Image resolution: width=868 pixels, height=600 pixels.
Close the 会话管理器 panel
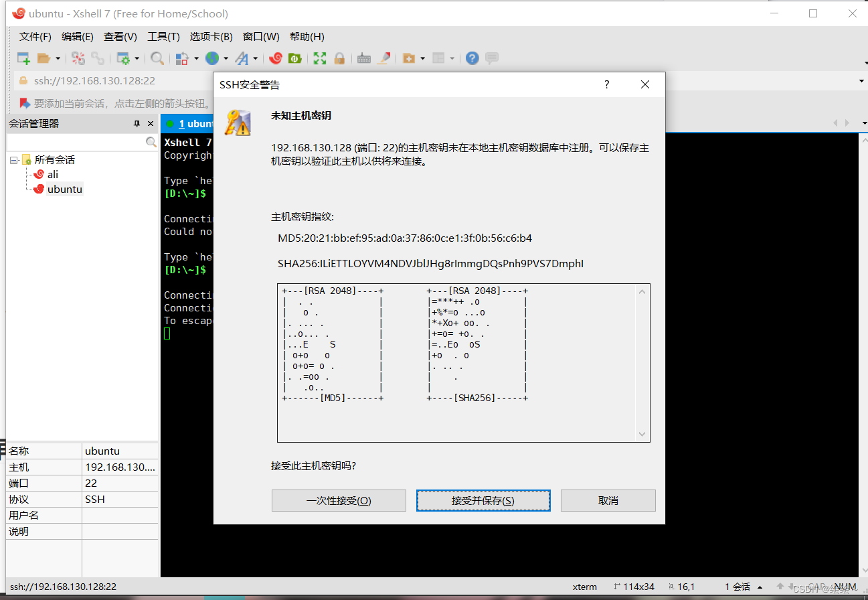[151, 124]
